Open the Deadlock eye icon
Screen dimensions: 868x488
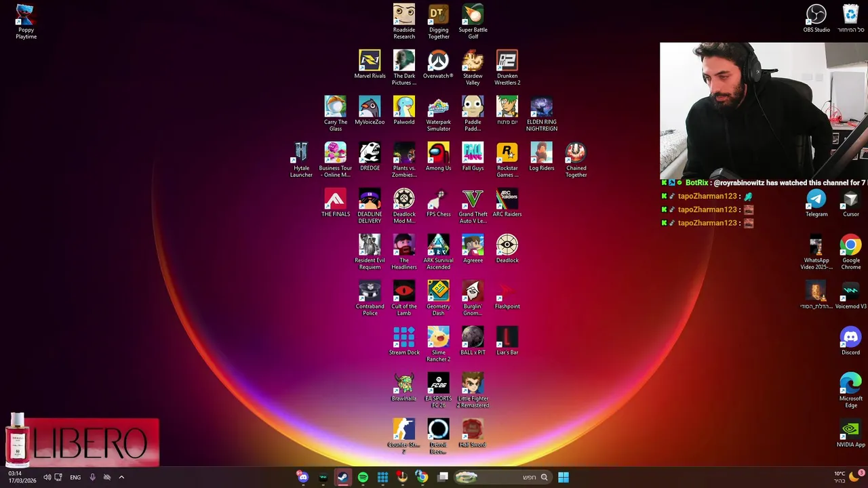[x=507, y=249]
